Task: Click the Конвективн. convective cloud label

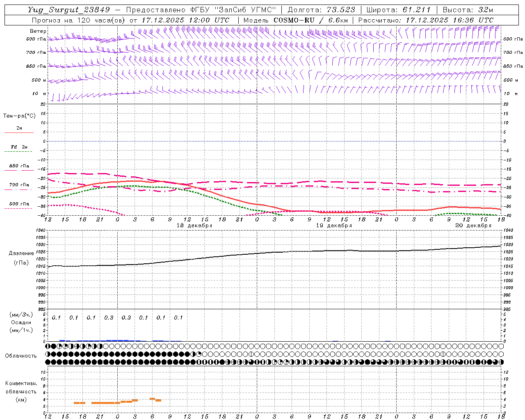Action: pyautogui.click(x=21, y=383)
